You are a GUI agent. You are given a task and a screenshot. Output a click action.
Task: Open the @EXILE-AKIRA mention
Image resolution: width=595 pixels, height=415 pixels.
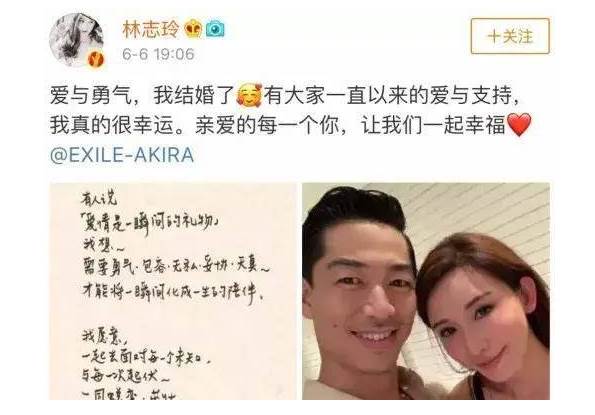(122, 155)
